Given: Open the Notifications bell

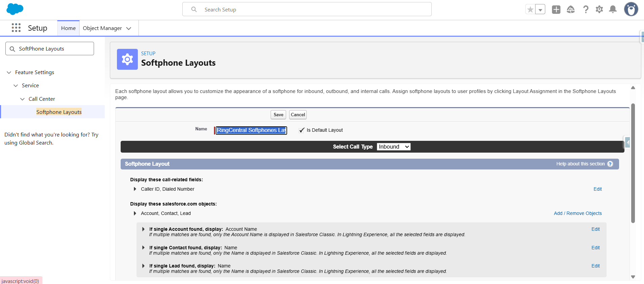Looking at the screenshot, I should (613, 9).
